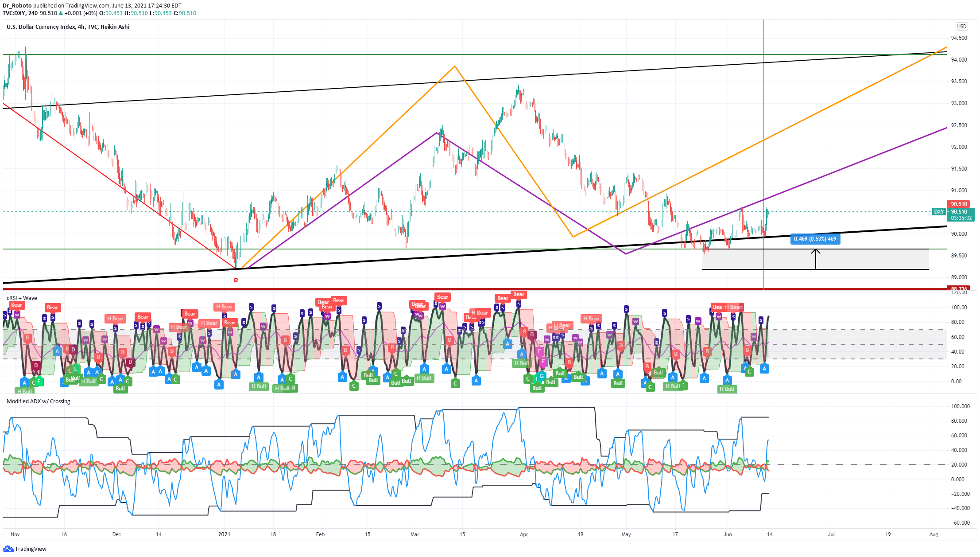Viewport: 980px width, 557px height.
Task: Click the Aug label on time axis
Action: [934, 534]
